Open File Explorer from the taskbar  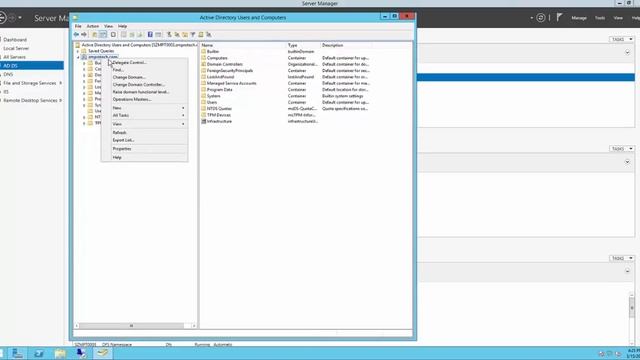click(60, 353)
